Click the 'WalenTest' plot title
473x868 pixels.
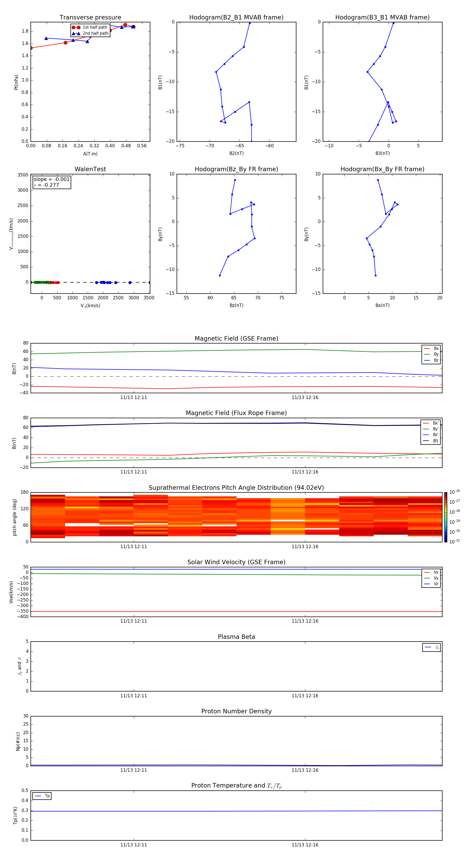pyautogui.click(x=90, y=169)
